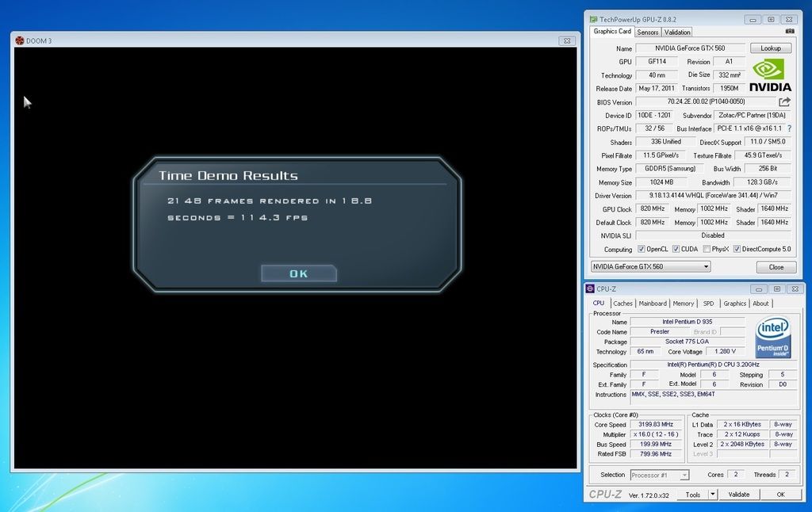
Task: Click the Driver Version field in GPU-Z
Action: [x=713, y=196]
